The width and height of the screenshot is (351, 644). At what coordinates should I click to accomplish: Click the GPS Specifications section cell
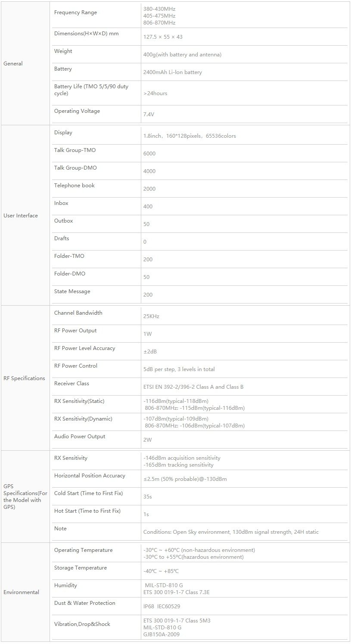point(25,496)
